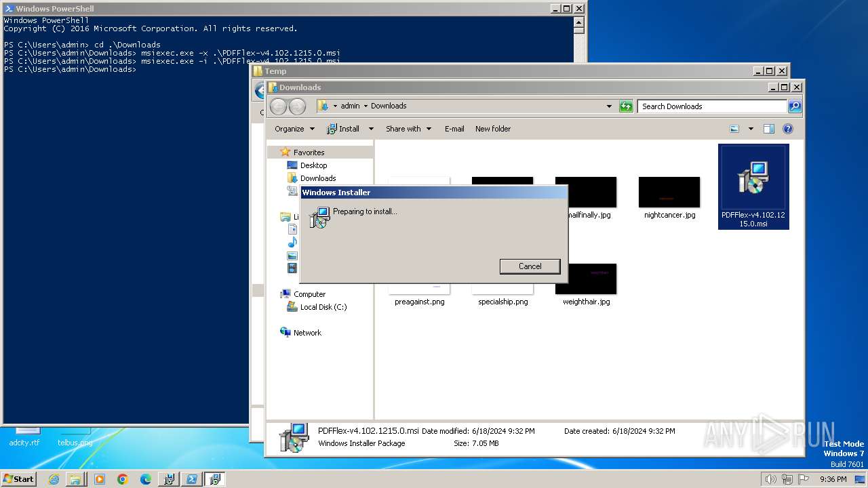Screen dimensions: 868x488
Task: Click the specialship.png file name
Action: pyautogui.click(x=502, y=302)
